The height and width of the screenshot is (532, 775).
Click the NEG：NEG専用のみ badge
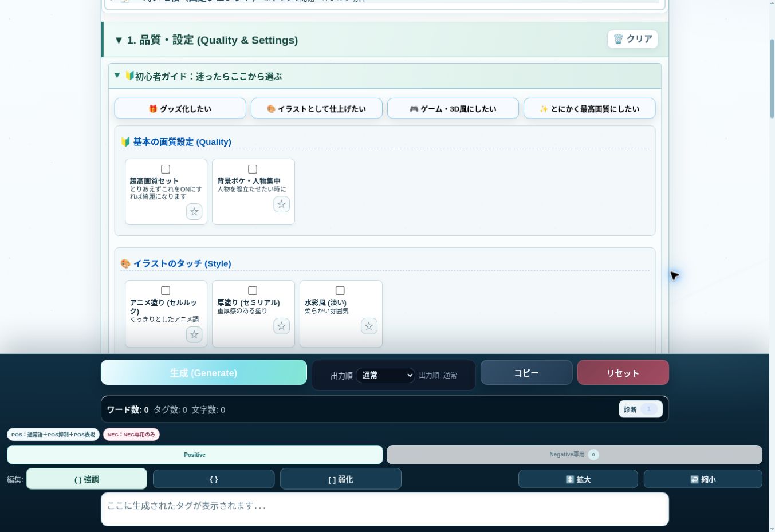(x=131, y=435)
